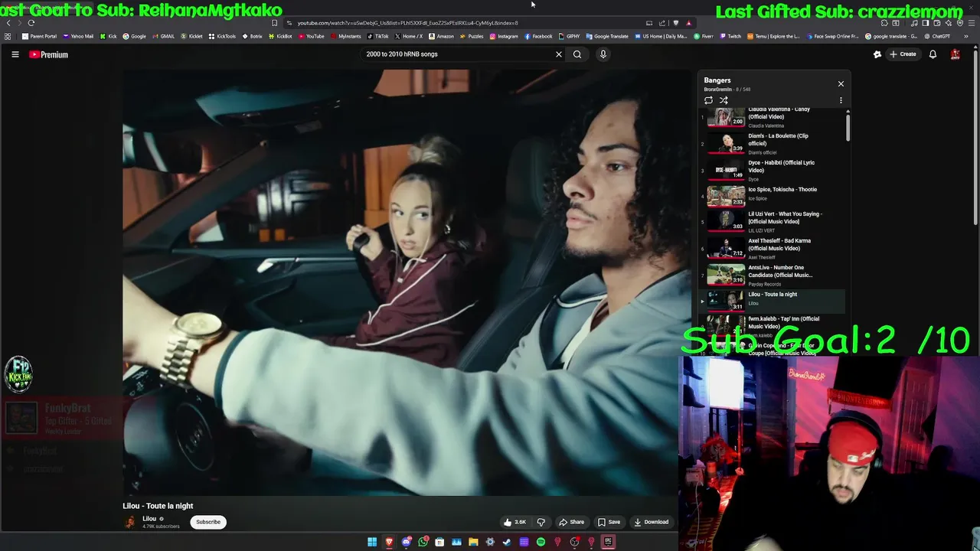
Task: Open the account avatar menu
Action: point(955,54)
